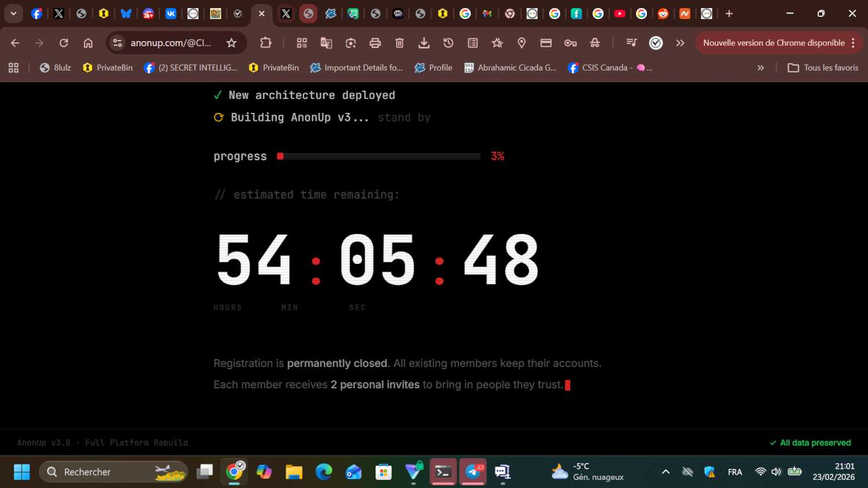This screenshot has height=488, width=868.
Task: Open browsing history clock icon
Action: click(448, 43)
